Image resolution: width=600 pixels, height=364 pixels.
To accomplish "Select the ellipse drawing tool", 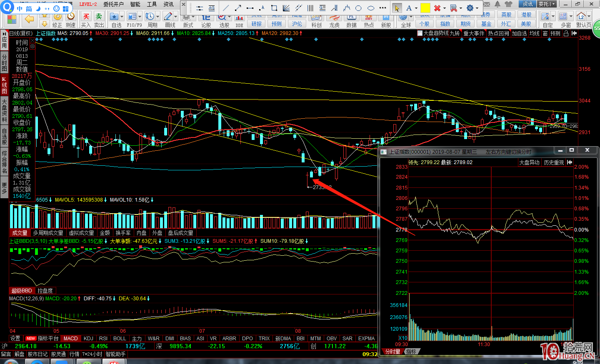I will tap(370, 8).
